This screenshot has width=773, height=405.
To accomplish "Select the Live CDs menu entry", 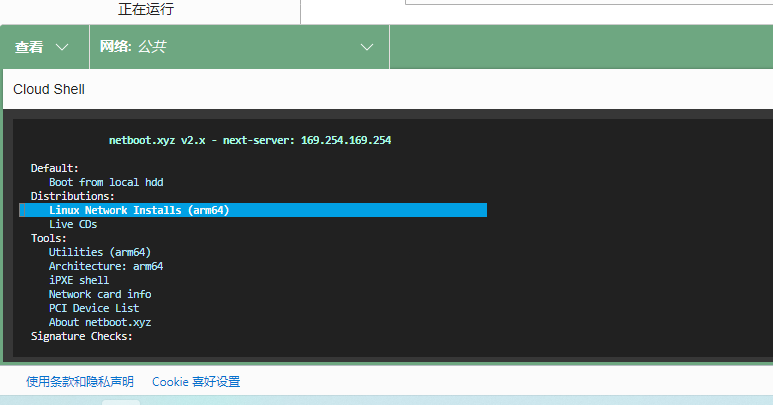I will pos(73,225).
